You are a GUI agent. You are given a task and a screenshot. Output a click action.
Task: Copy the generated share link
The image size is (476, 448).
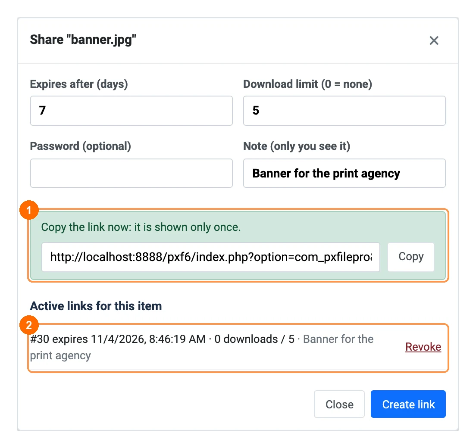[x=411, y=257]
